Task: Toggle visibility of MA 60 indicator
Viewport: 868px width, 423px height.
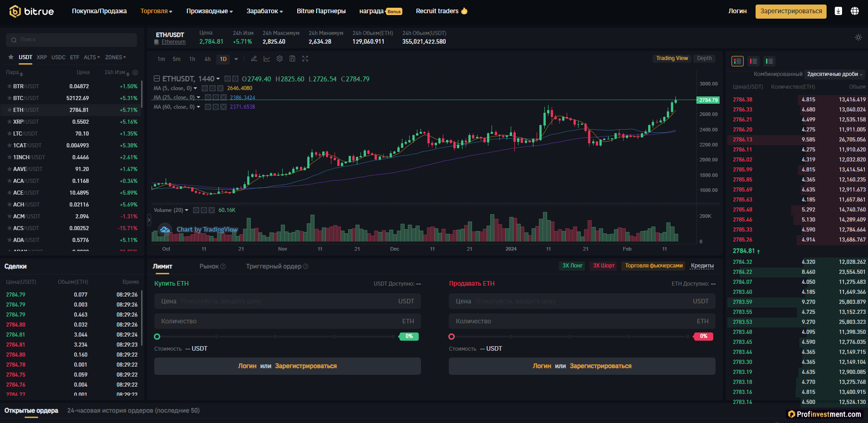Action: coord(208,107)
